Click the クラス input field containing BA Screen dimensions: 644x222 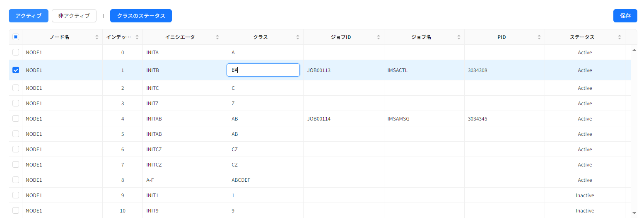pyautogui.click(x=263, y=70)
